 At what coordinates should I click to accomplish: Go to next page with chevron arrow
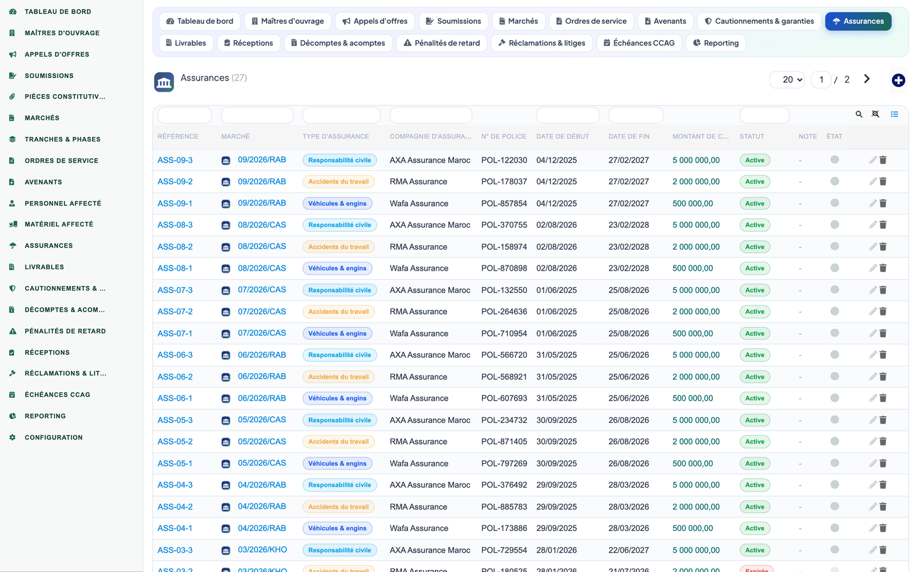pos(867,79)
